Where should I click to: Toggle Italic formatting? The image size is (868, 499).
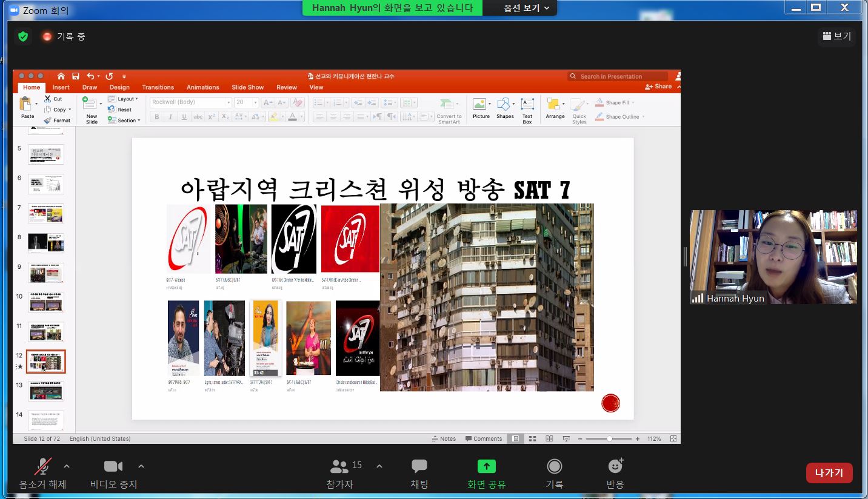(170, 117)
